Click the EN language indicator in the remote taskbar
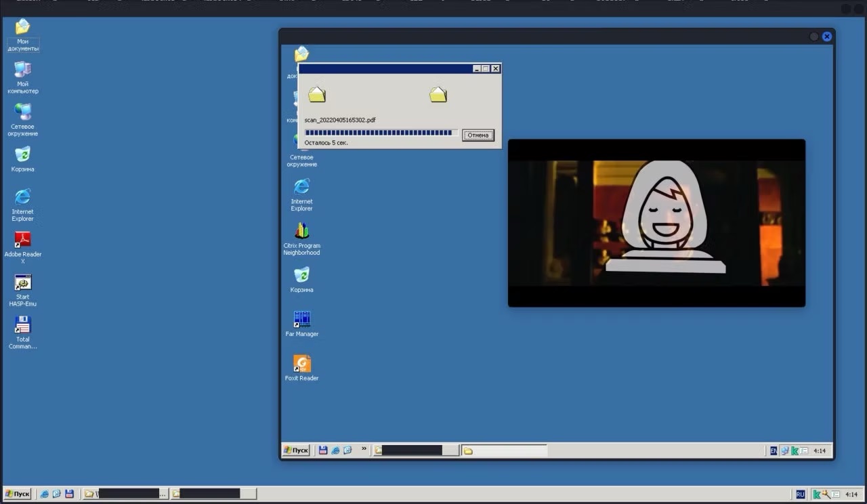Image resolution: width=867 pixels, height=504 pixels. pyautogui.click(x=774, y=450)
